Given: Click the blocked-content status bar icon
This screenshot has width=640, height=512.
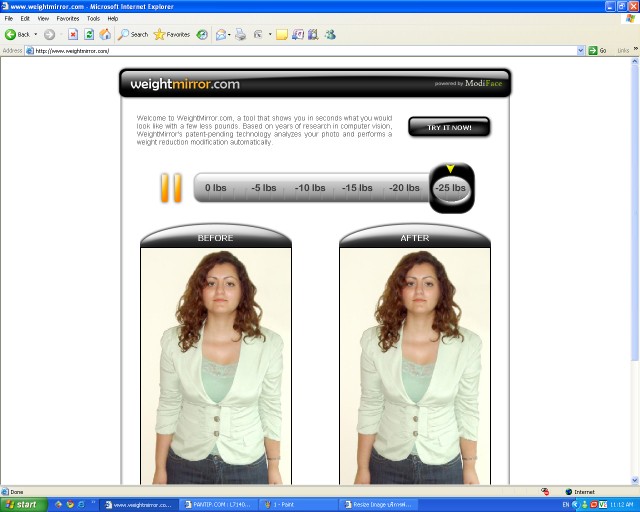Looking at the screenshot, I should 544,492.
